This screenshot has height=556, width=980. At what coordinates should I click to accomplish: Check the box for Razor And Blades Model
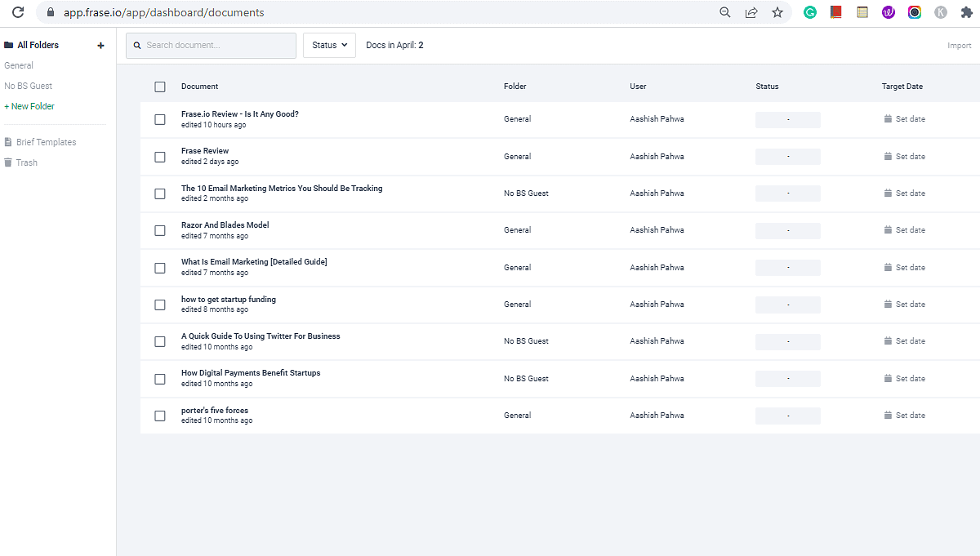tap(160, 230)
